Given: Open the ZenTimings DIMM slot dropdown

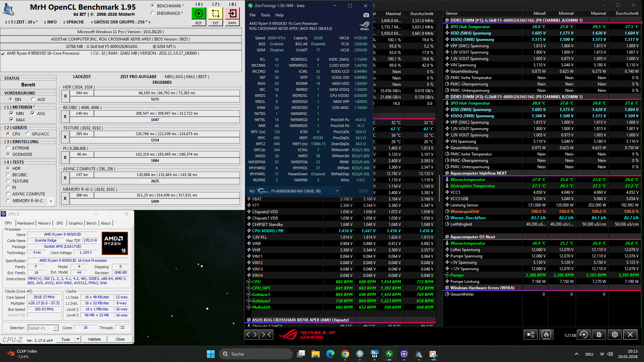Looking at the screenshot, I should click(x=337, y=191).
